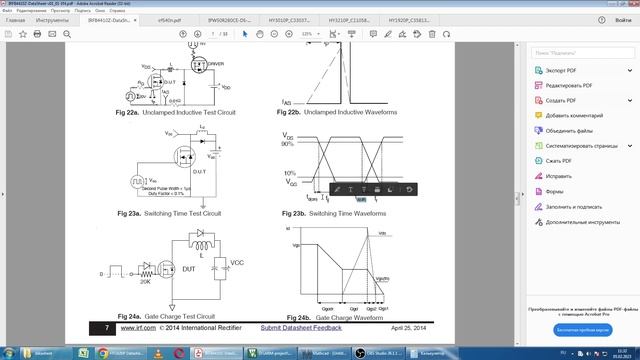
Task: Send file by email envelope icon
Action: 52,34
